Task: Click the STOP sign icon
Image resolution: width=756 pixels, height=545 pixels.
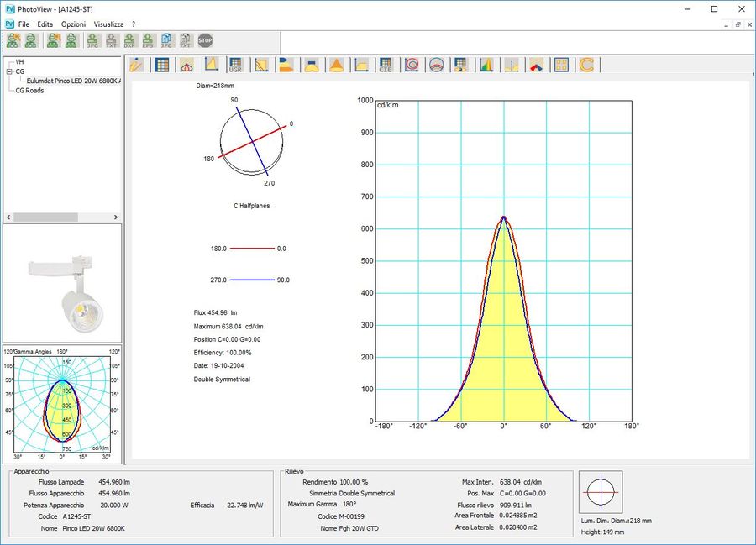Action: tap(205, 40)
